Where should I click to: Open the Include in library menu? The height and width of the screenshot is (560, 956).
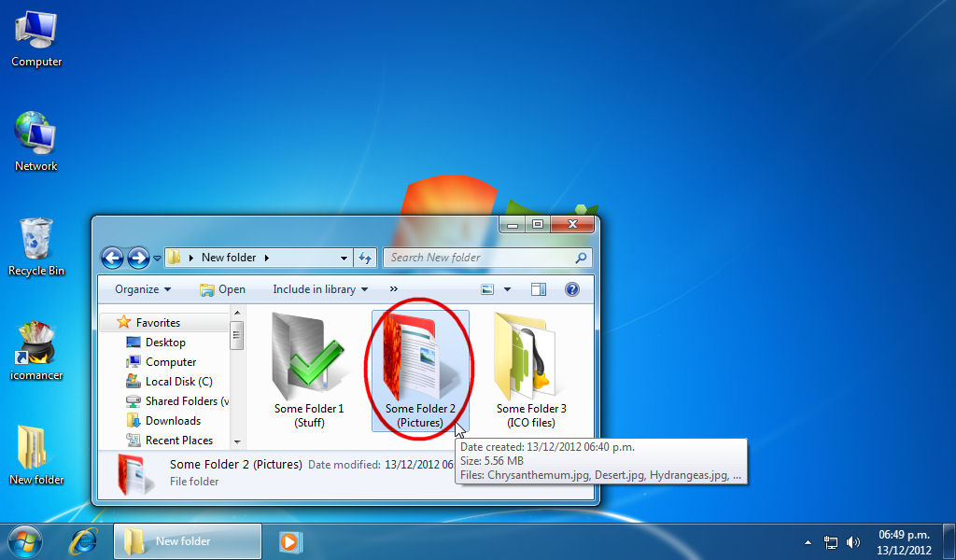(320, 289)
